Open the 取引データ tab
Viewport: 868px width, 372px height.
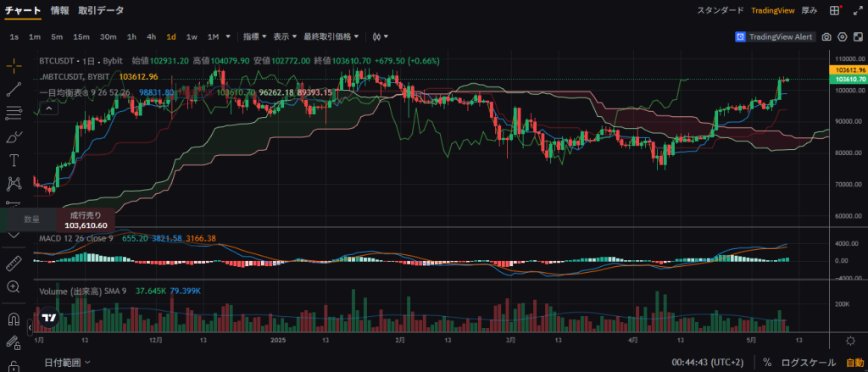tap(100, 10)
